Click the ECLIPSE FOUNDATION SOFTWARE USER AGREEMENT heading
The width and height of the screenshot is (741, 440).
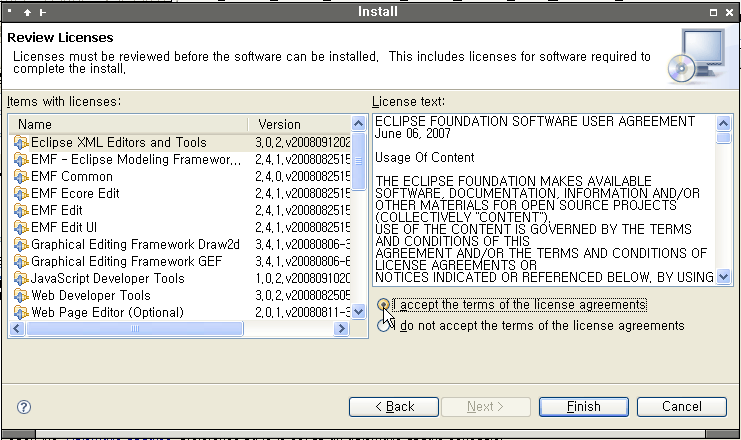535,121
